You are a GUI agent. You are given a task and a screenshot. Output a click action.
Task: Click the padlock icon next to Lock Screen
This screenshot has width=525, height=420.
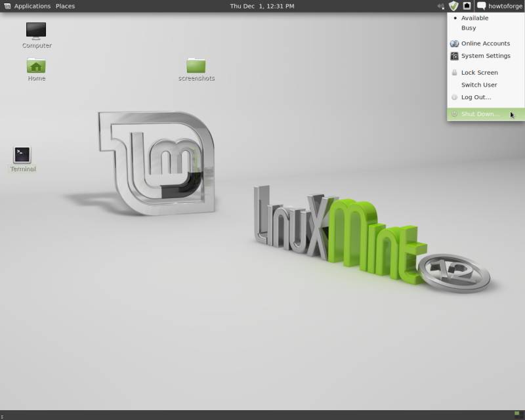tap(454, 72)
